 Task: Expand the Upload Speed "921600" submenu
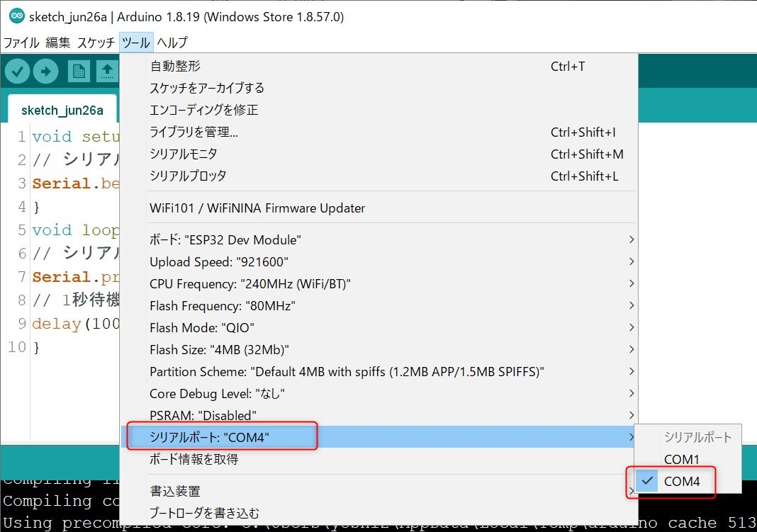[x=219, y=262]
